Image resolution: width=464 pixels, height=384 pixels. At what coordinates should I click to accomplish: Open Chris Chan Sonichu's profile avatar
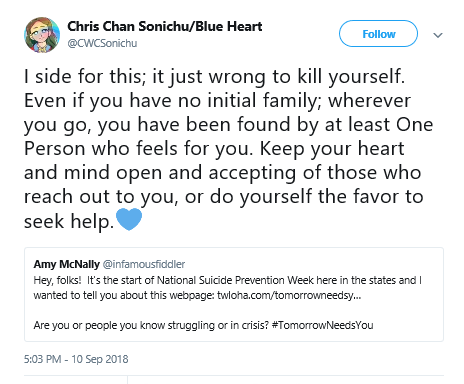[x=42, y=35]
